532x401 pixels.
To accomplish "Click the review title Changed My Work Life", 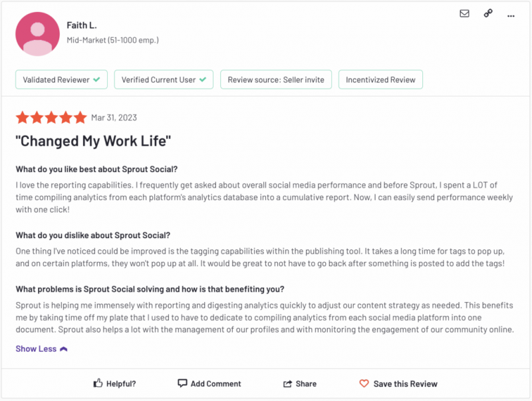I will (93, 141).
